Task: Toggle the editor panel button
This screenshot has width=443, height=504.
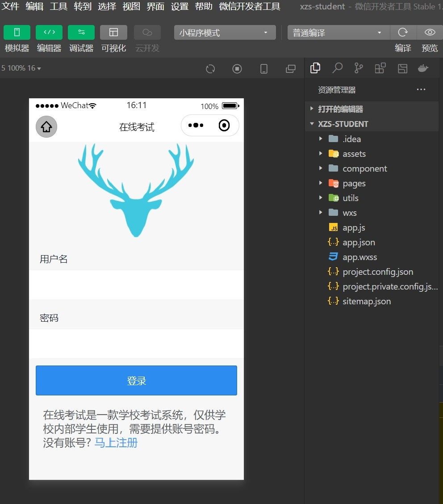Action: 49,32
